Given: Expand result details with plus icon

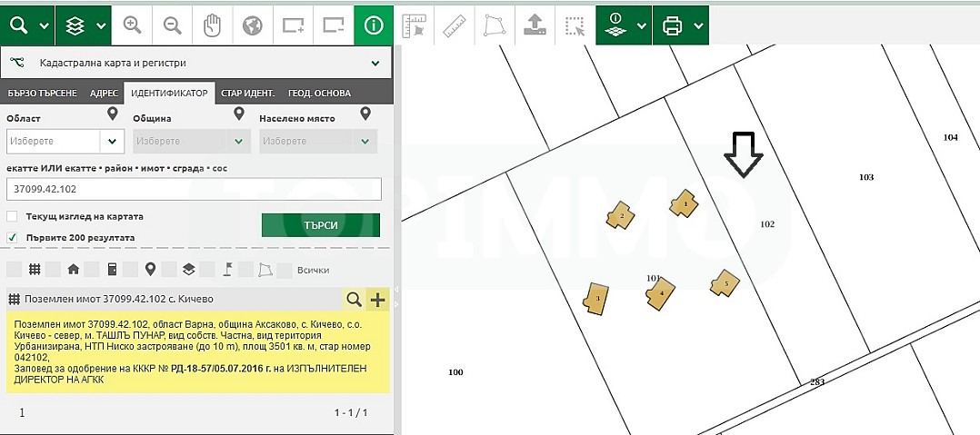Looking at the screenshot, I should 377,299.
